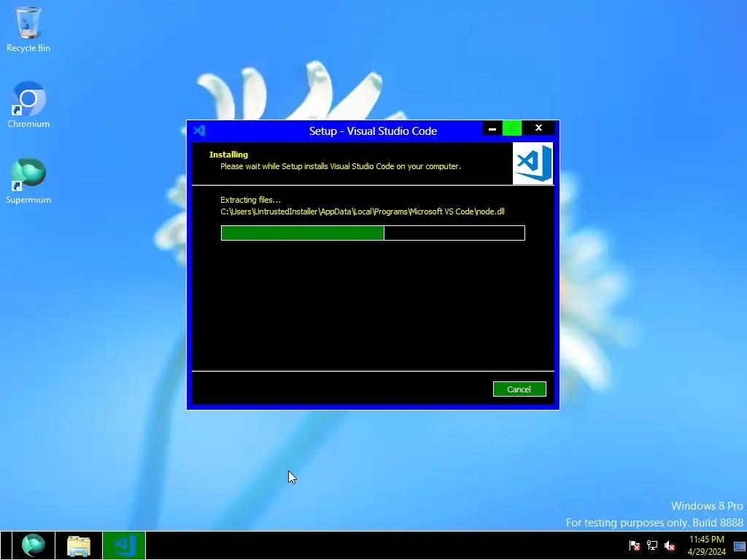The image size is (747, 560).
Task: Open File Explorer from the taskbar
Action: tap(79, 545)
